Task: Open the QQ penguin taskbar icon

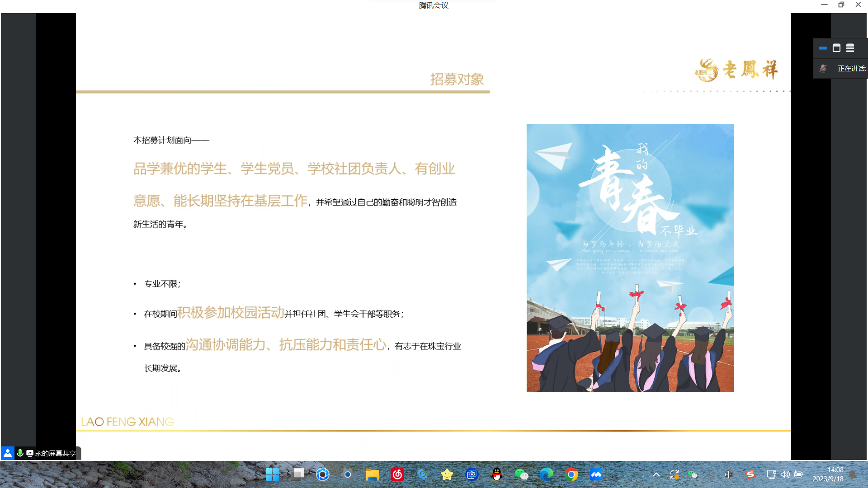Action: point(496,474)
